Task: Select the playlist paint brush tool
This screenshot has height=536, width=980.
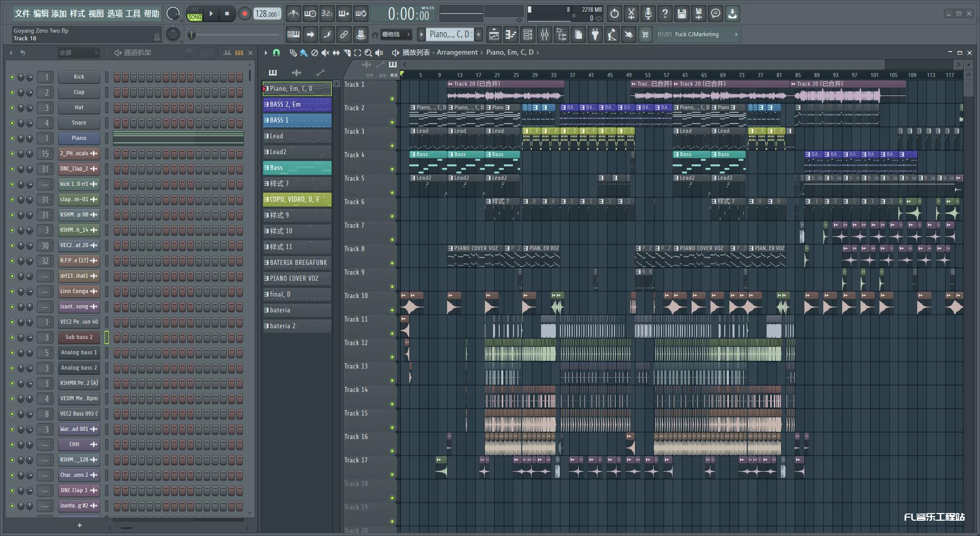Action: 304,53
